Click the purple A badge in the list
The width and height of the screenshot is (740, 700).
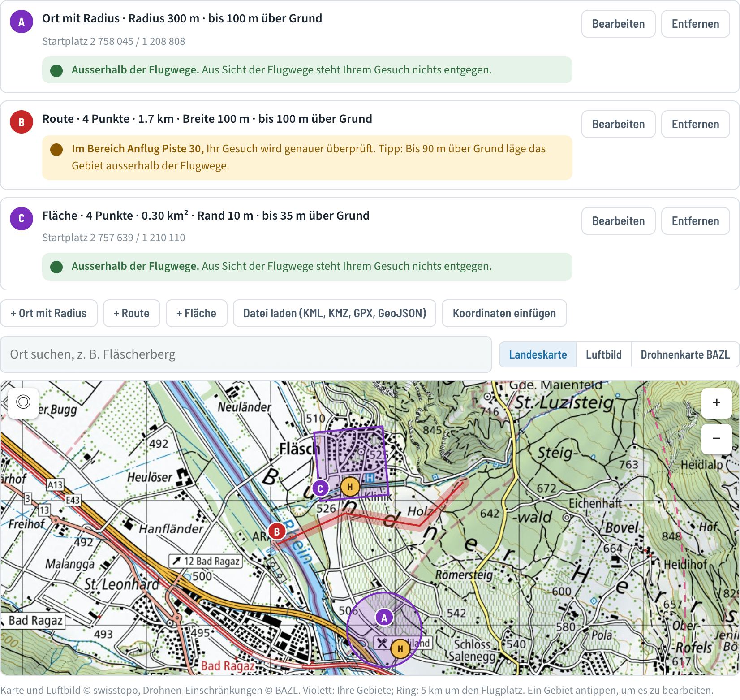coord(22,22)
